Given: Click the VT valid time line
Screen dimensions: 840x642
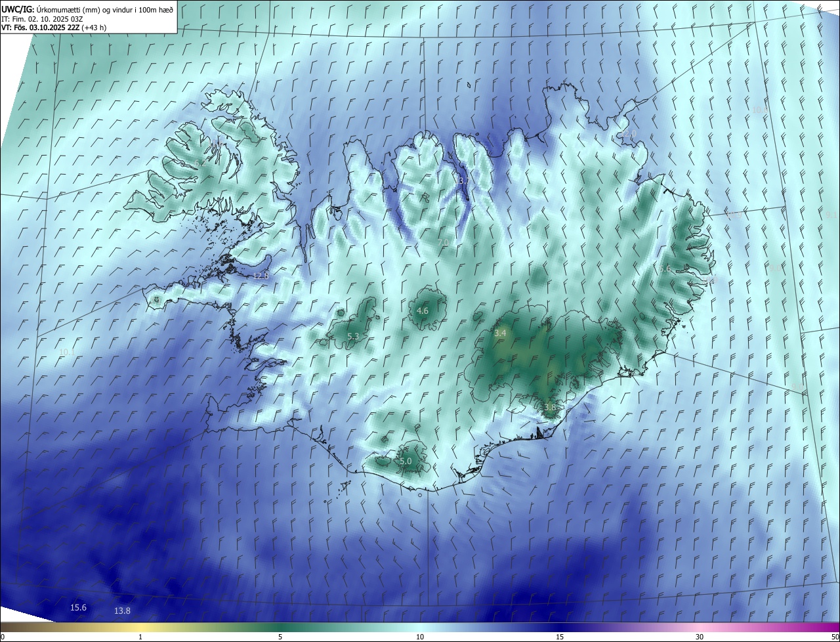Looking at the screenshot, I should [54, 28].
